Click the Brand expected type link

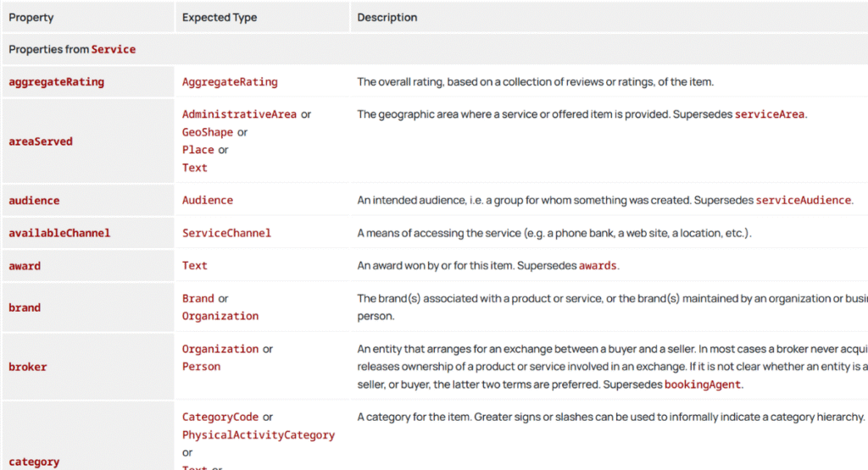tap(198, 299)
